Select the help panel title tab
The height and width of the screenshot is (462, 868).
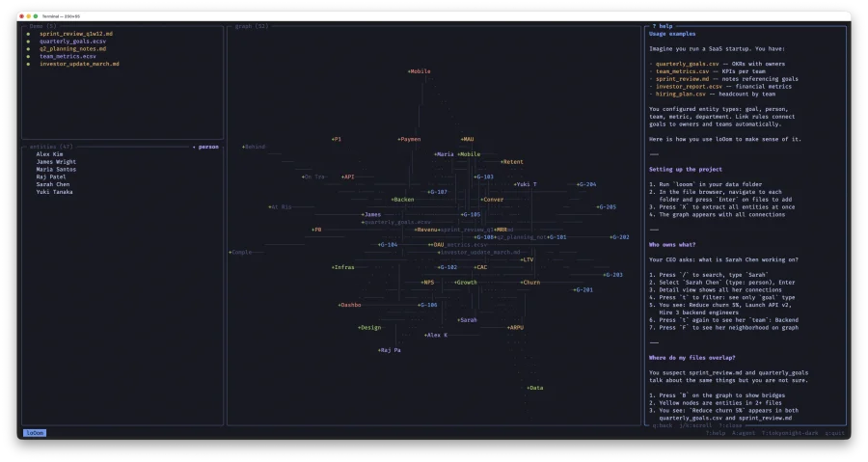(x=662, y=26)
